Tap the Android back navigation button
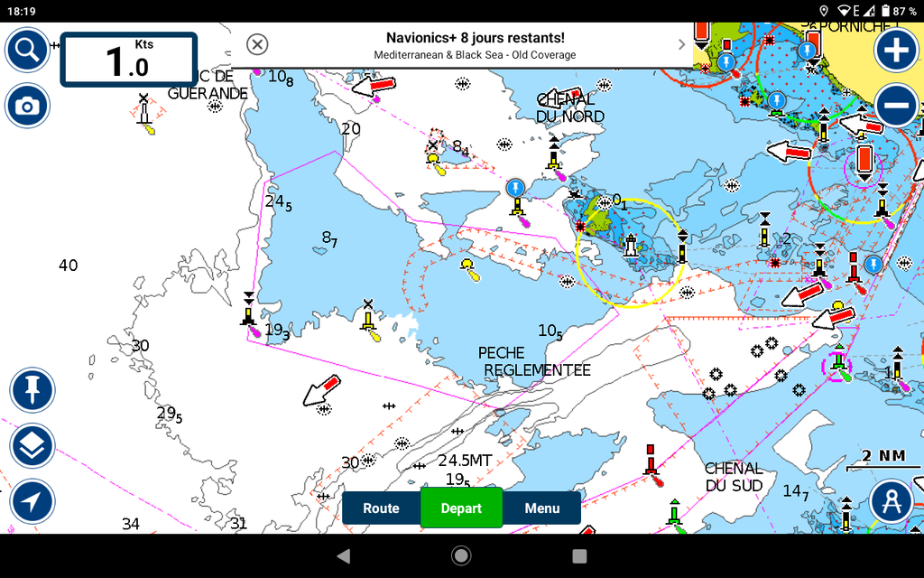 344,555
